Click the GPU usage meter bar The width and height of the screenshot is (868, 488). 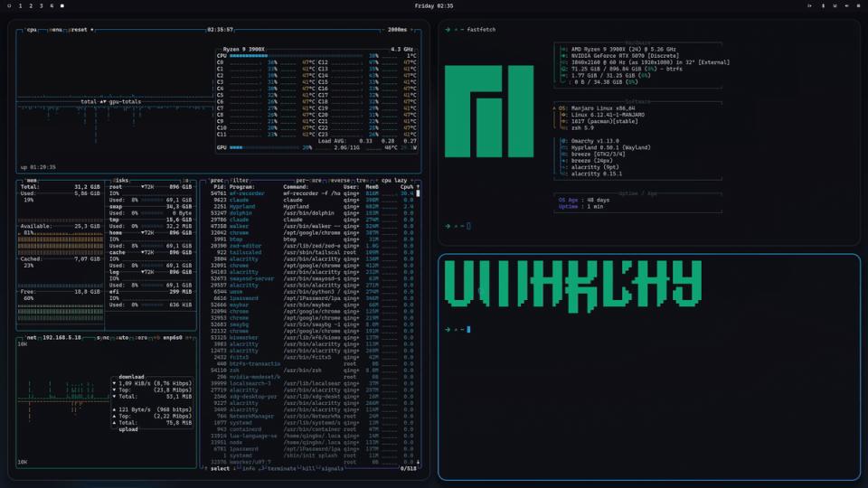click(264, 147)
